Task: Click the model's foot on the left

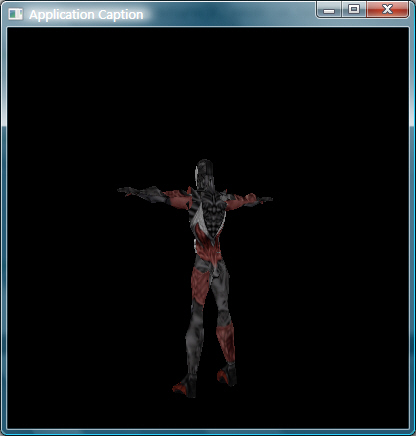Action: click(184, 386)
